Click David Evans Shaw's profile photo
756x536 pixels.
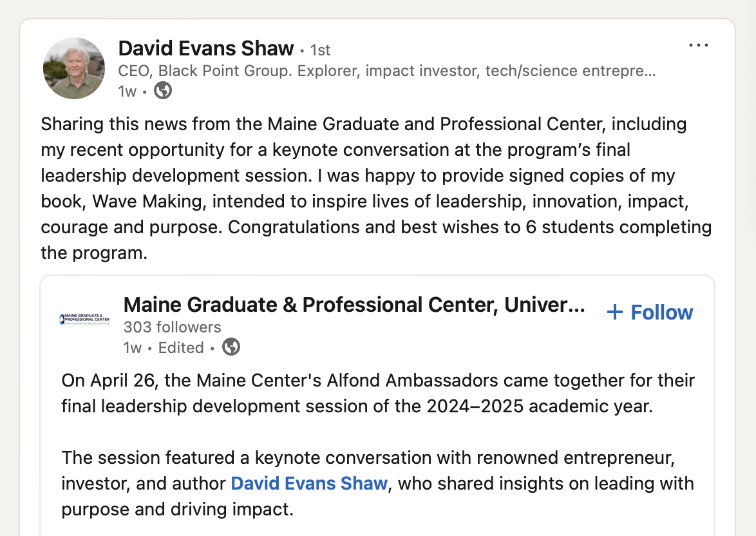tap(73, 68)
